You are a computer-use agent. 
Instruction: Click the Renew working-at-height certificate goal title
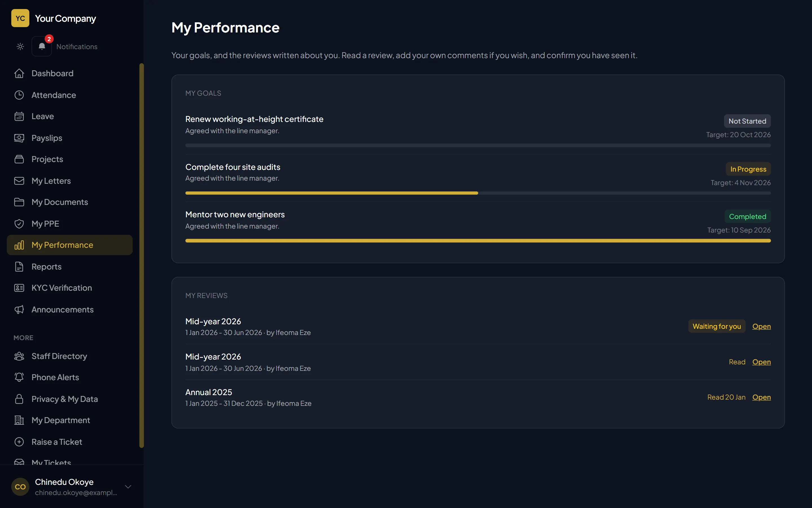tap(254, 119)
